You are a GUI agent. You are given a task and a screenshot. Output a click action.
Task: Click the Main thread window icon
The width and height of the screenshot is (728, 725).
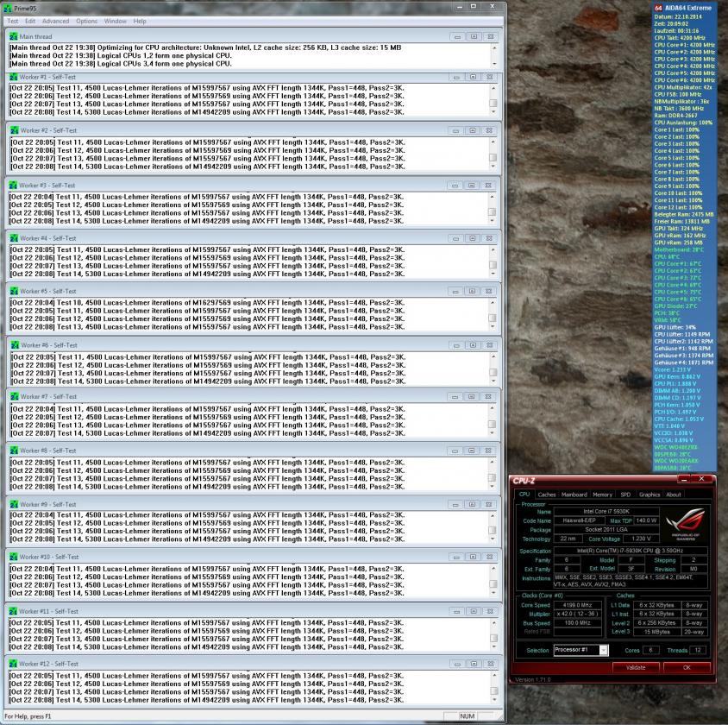pos(14,36)
